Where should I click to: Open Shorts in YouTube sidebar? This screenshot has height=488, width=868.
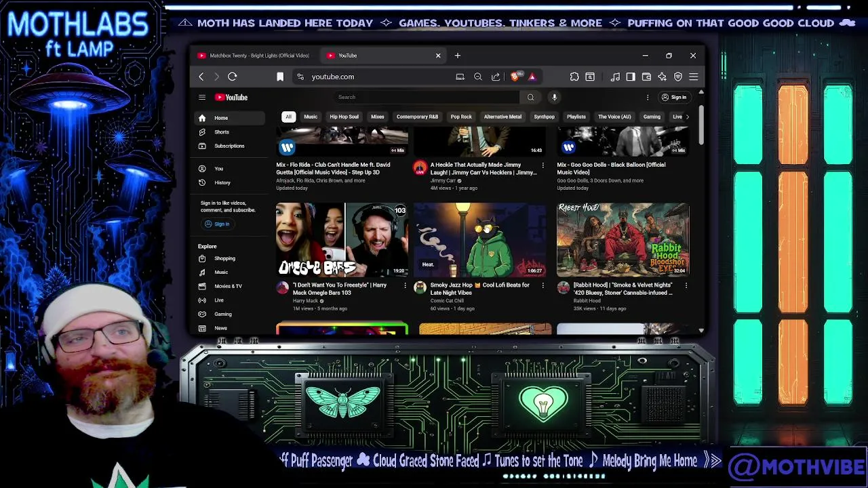[x=229, y=132]
